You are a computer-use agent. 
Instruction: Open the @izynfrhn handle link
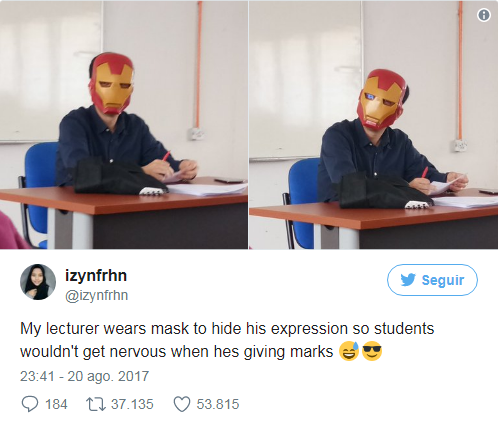pyautogui.click(x=96, y=295)
